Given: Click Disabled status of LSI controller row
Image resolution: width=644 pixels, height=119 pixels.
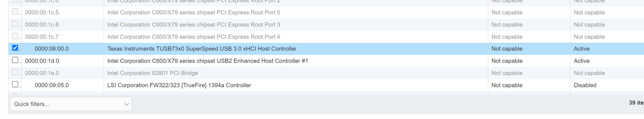Looking at the screenshot, I should coord(585,85).
